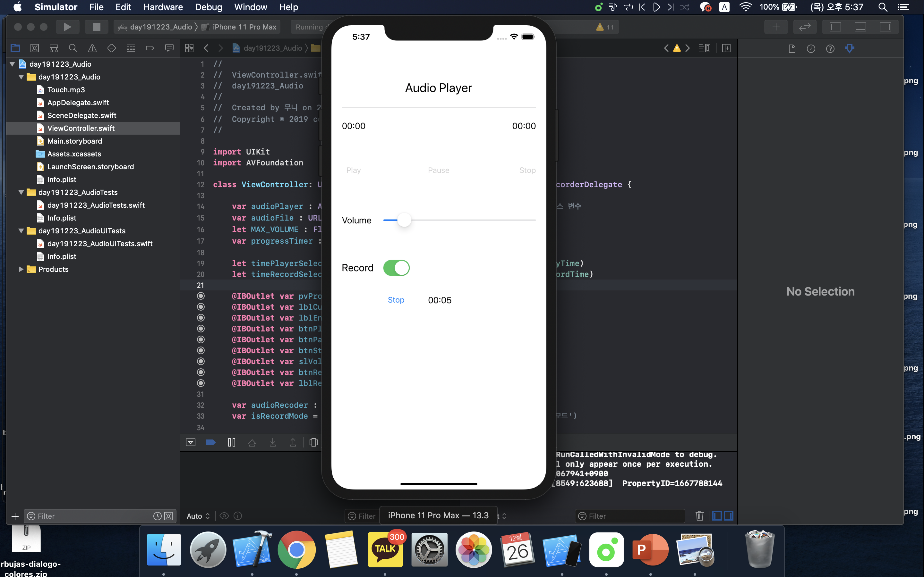The width and height of the screenshot is (924, 577).
Task: Click the trash icon to clear the console
Action: pyautogui.click(x=699, y=516)
